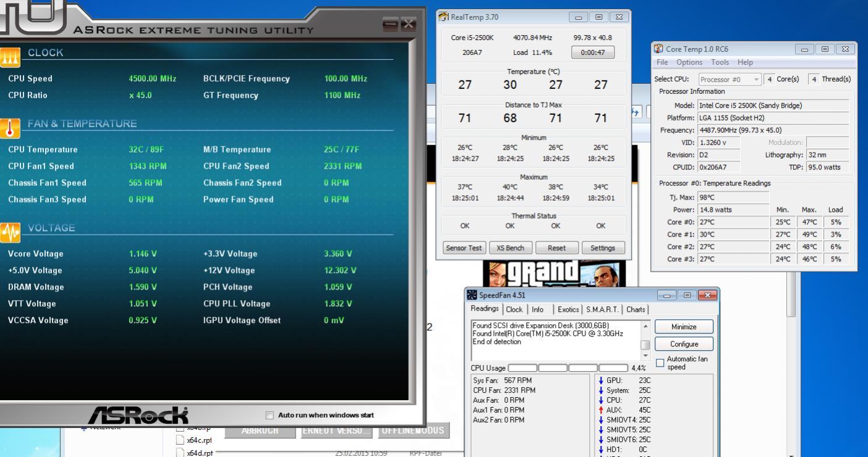This screenshot has width=868, height=457.
Task: Switch to the S.M.A.R.T. tab in SpeedFan
Action: (x=603, y=309)
